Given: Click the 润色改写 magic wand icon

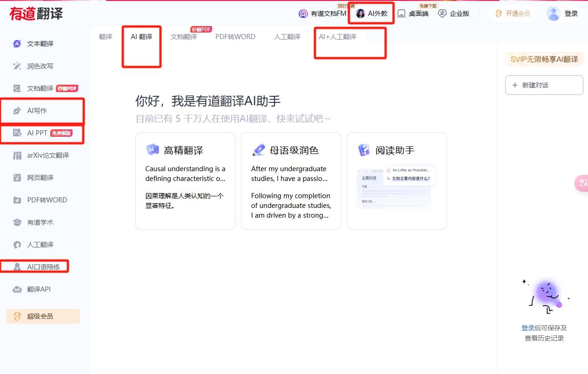Looking at the screenshot, I should click(17, 66).
